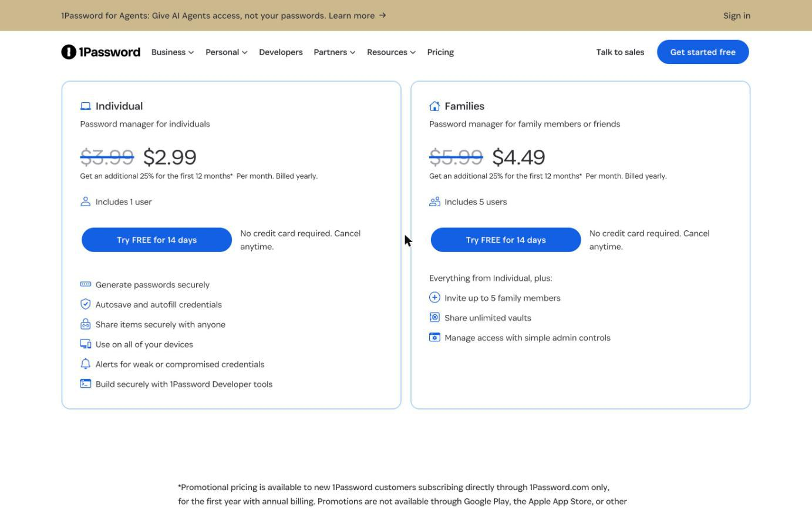Screen dimensions: 812x510
Task: Click the Get started free button
Action: click(703, 52)
